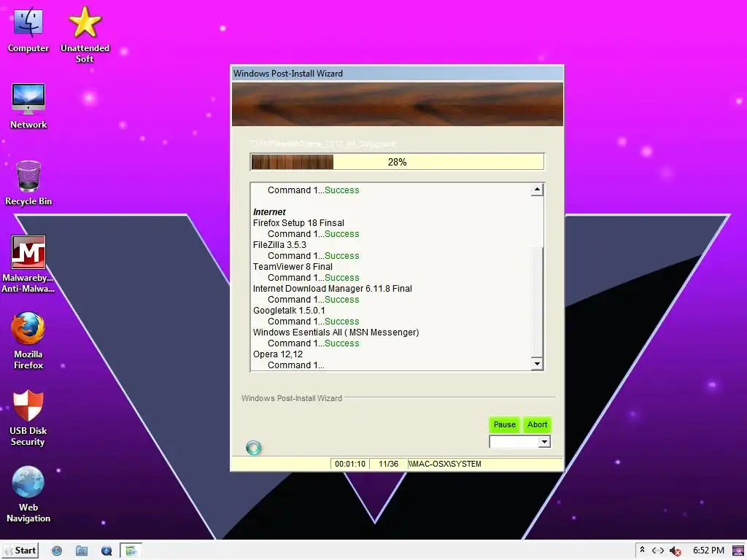Select FileZilla 3.5.3 log entry

click(279, 245)
